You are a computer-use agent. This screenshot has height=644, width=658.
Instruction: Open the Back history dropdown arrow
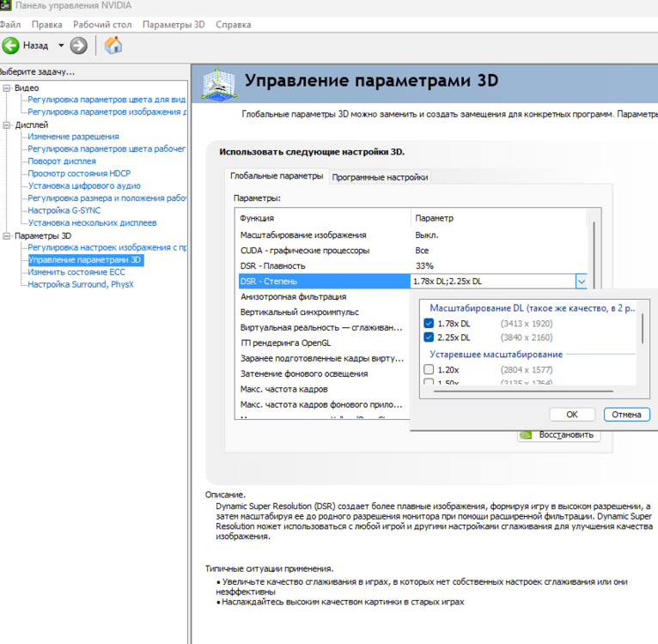pyautogui.click(x=61, y=46)
